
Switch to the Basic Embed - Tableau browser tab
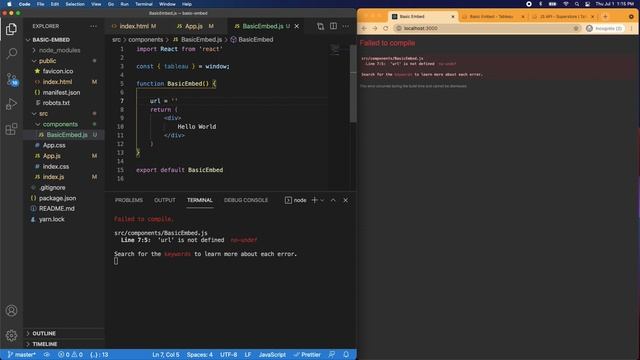click(x=493, y=16)
